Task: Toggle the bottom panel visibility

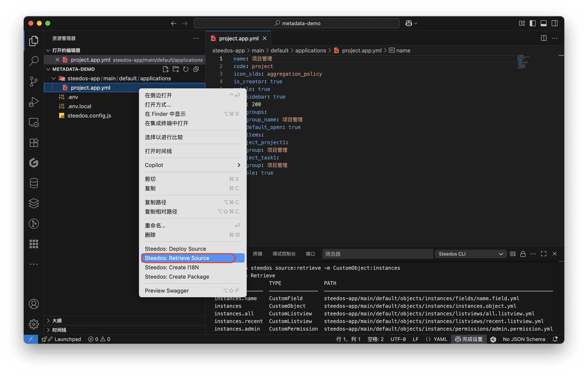Action: pos(544,23)
